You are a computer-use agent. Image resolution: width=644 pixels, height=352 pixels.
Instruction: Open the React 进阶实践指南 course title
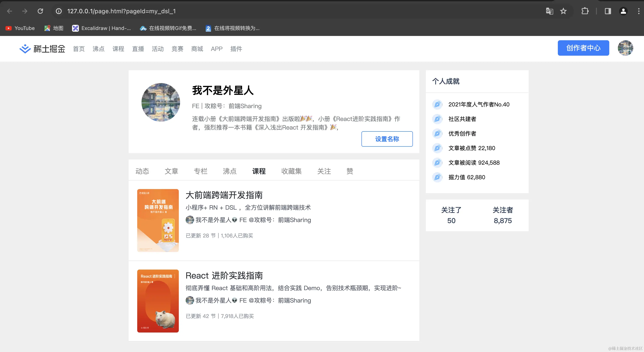224,276
